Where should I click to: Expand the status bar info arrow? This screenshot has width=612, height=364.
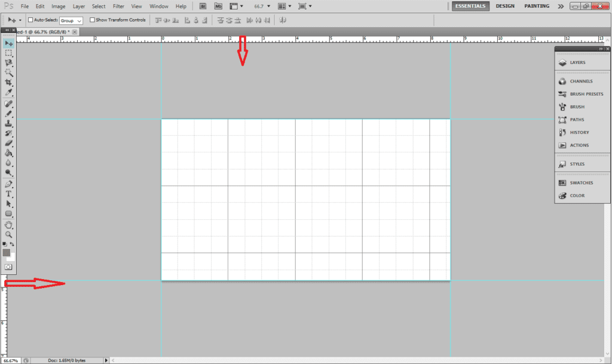coord(106,360)
